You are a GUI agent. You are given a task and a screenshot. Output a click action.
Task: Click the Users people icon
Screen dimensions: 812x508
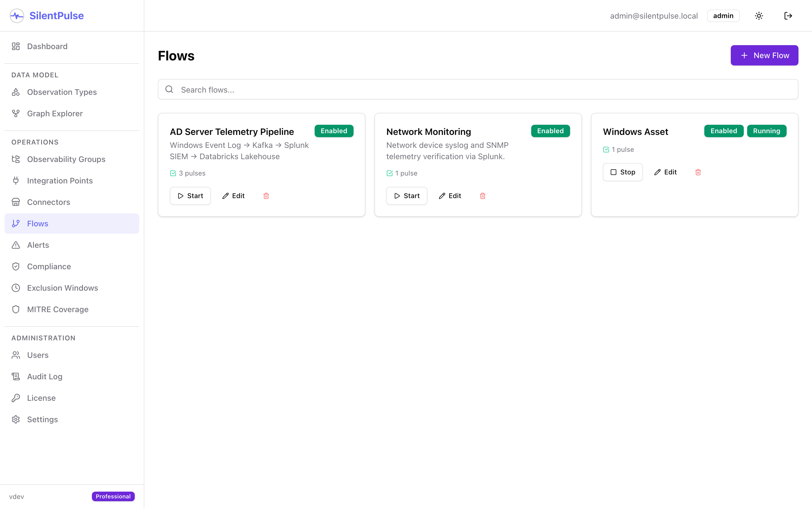(x=16, y=355)
